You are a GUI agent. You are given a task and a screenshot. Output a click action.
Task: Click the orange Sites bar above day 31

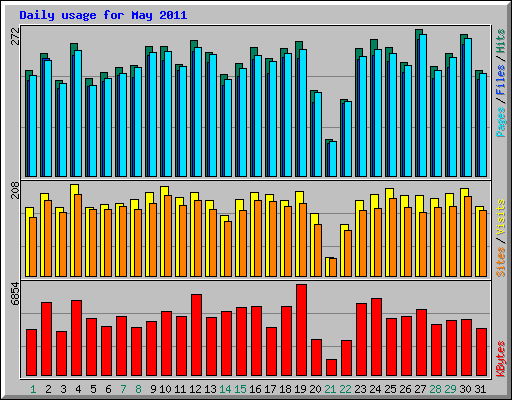pyautogui.click(x=483, y=243)
